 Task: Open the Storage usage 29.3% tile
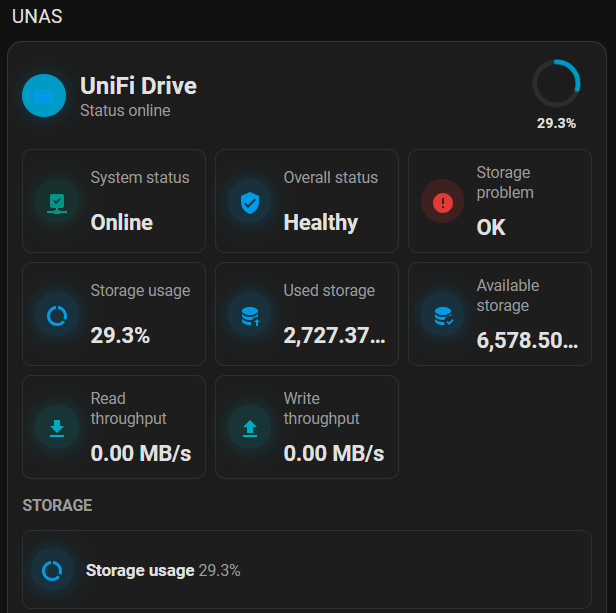coord(114,314)
